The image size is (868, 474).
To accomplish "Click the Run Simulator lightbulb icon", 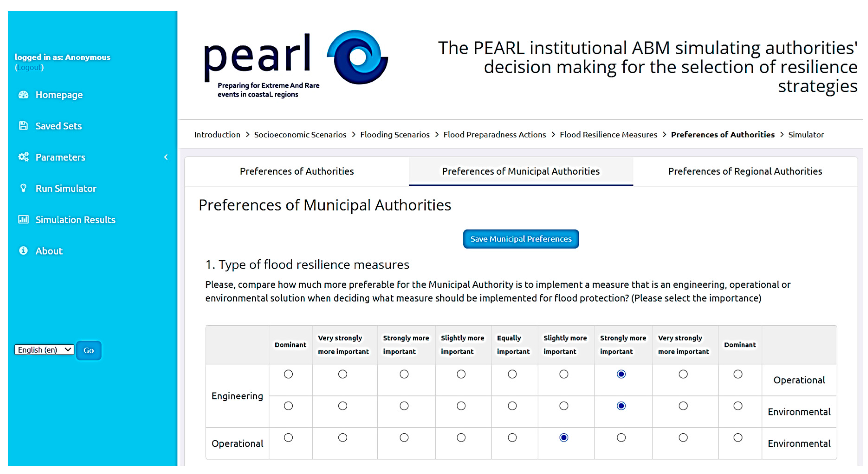I will pyautogui.click(x=23, y=188).
